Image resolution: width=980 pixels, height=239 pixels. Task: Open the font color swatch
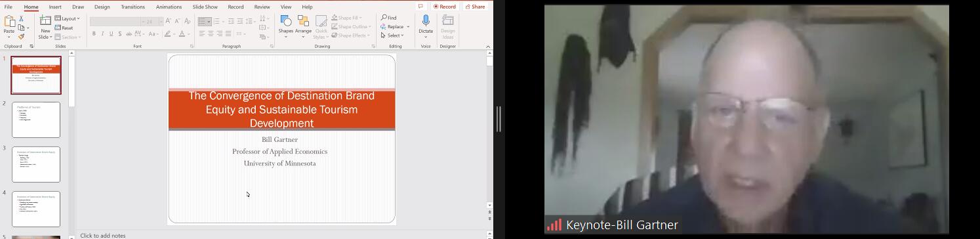point(182,33)
